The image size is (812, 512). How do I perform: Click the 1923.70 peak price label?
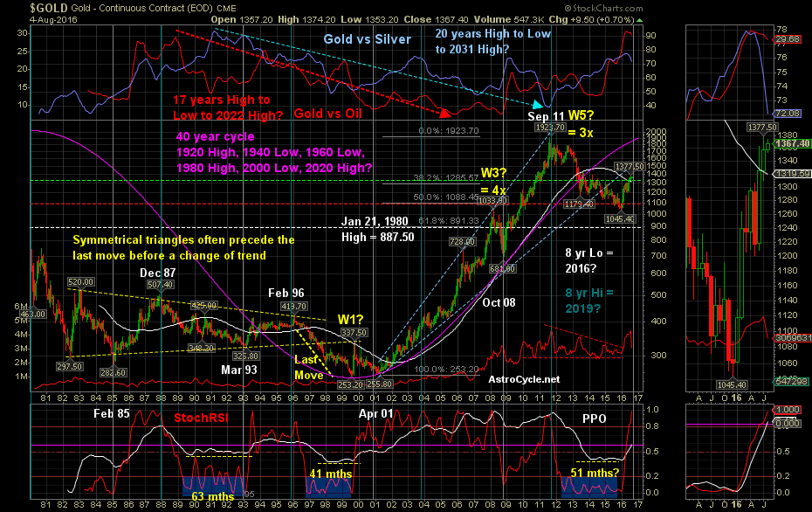click(x=550, y=128)
